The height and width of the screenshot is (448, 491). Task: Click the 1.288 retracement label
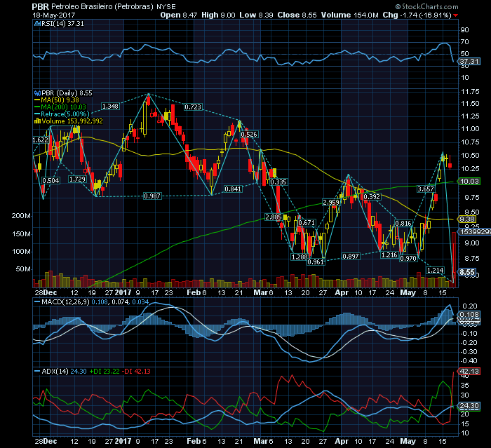(300, 257)
